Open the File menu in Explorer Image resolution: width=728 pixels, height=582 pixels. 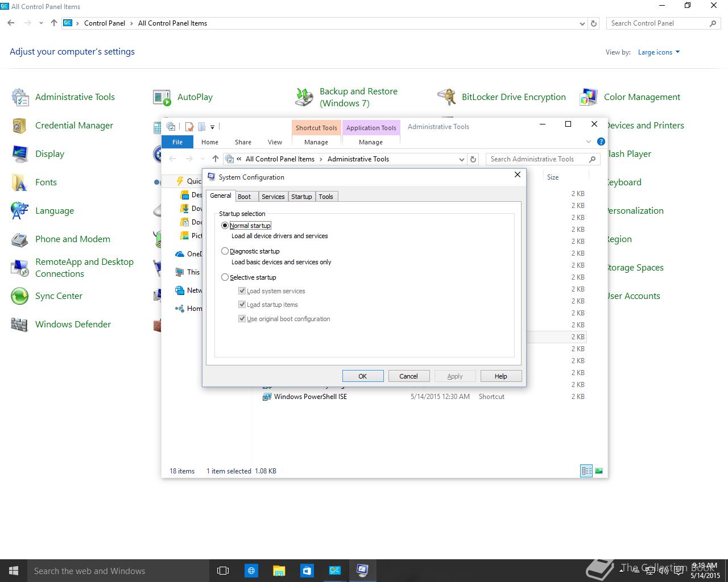pyautogui.click(x=177, y=142)
